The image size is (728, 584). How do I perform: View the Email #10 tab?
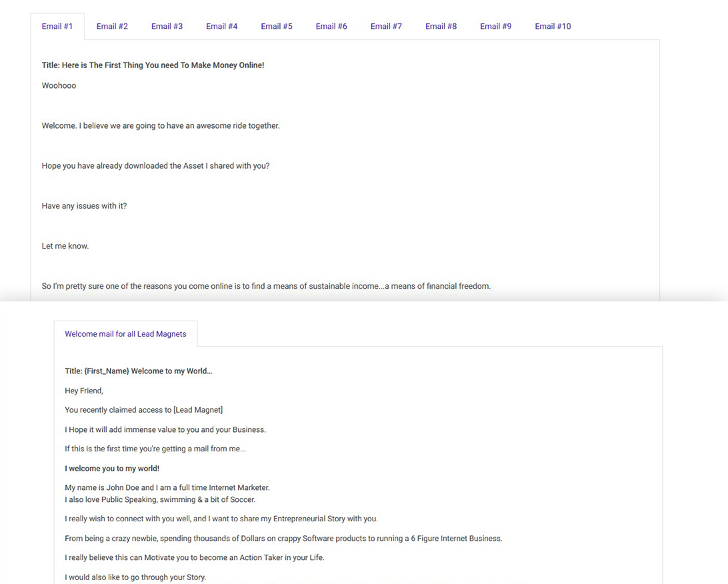pyautogui.click(x=553, y=27)
